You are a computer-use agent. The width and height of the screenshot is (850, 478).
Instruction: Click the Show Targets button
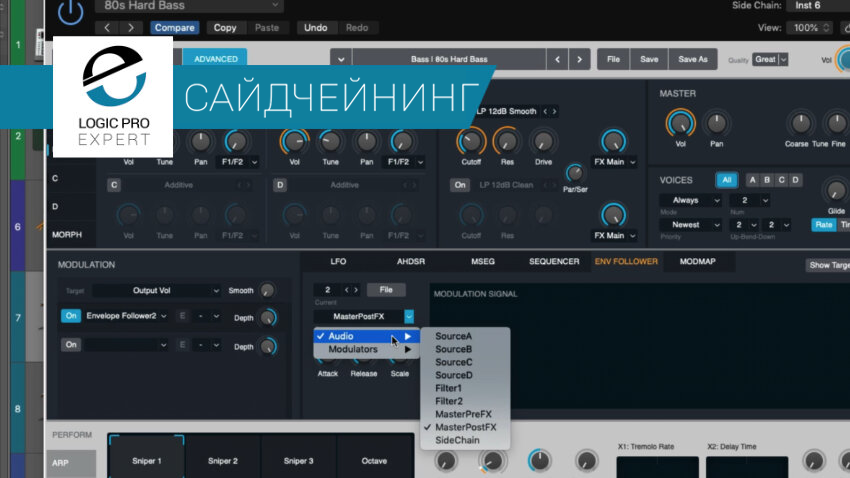point(828,265)
